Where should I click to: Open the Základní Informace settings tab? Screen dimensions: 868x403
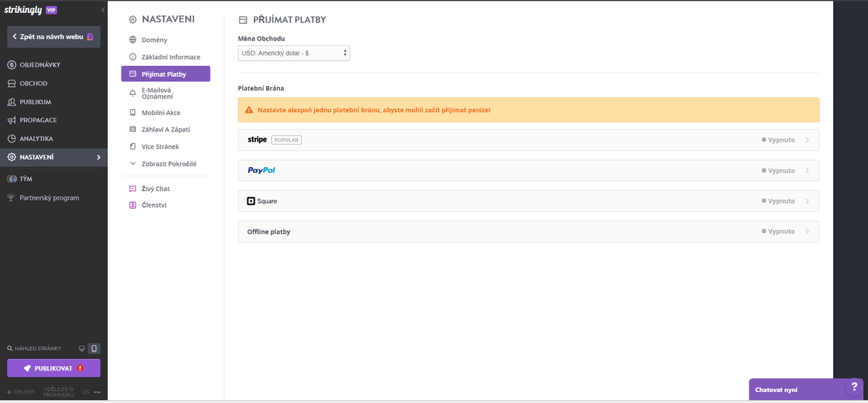tap(171, 57)
